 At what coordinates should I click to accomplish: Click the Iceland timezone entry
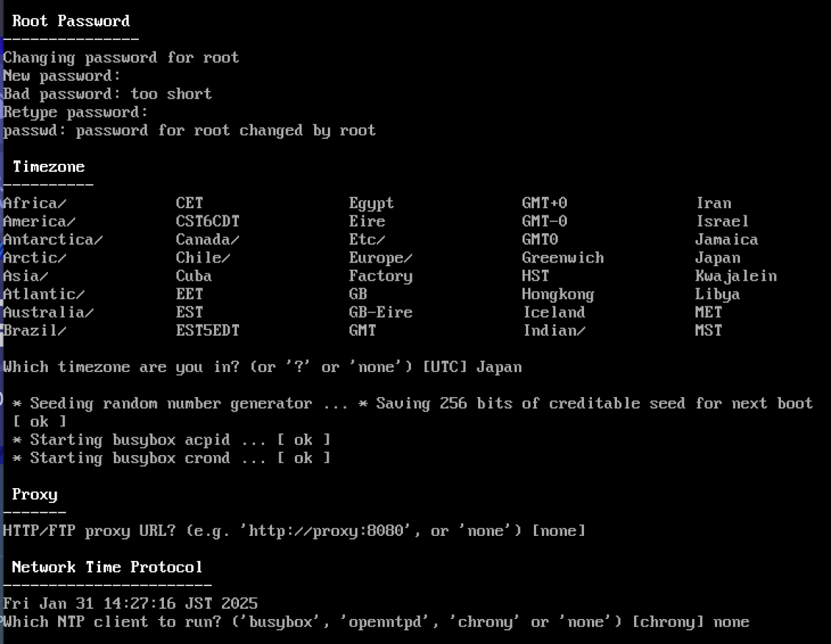pyautogui.click(x=553, y=312)
